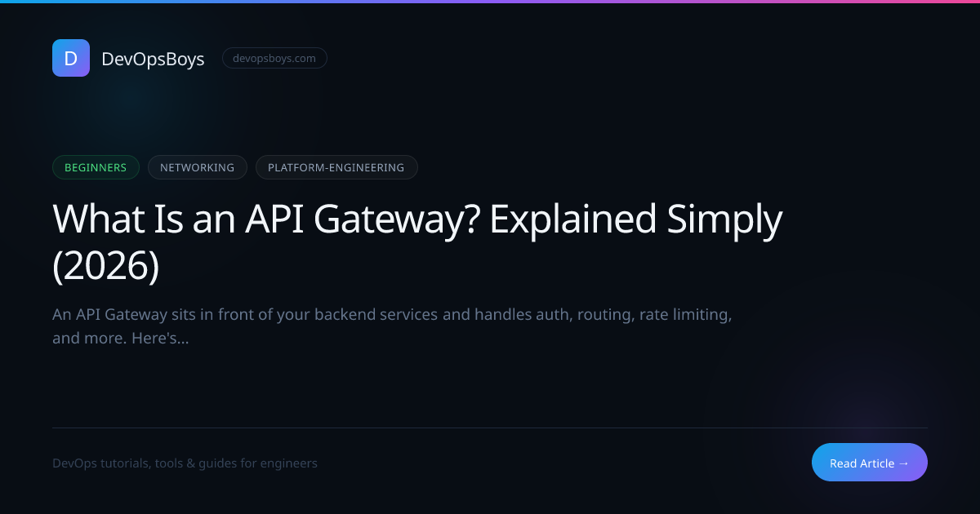The width and height of the screenshot is (980, 514).
Task: Select the BEGINNERS tag
Action: [96, 167]
